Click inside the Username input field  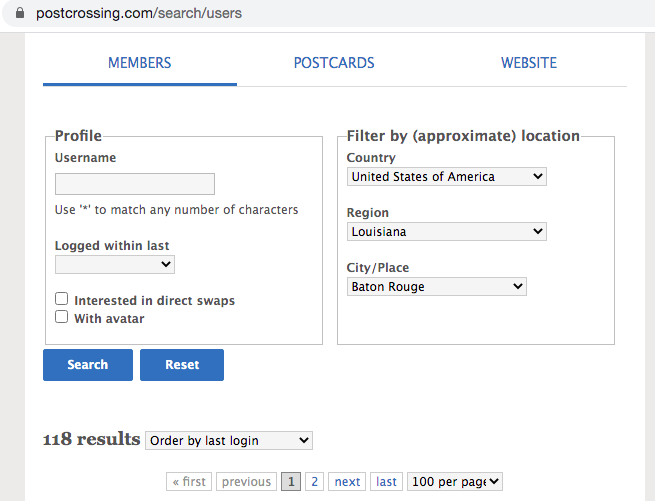coord(135,184)
